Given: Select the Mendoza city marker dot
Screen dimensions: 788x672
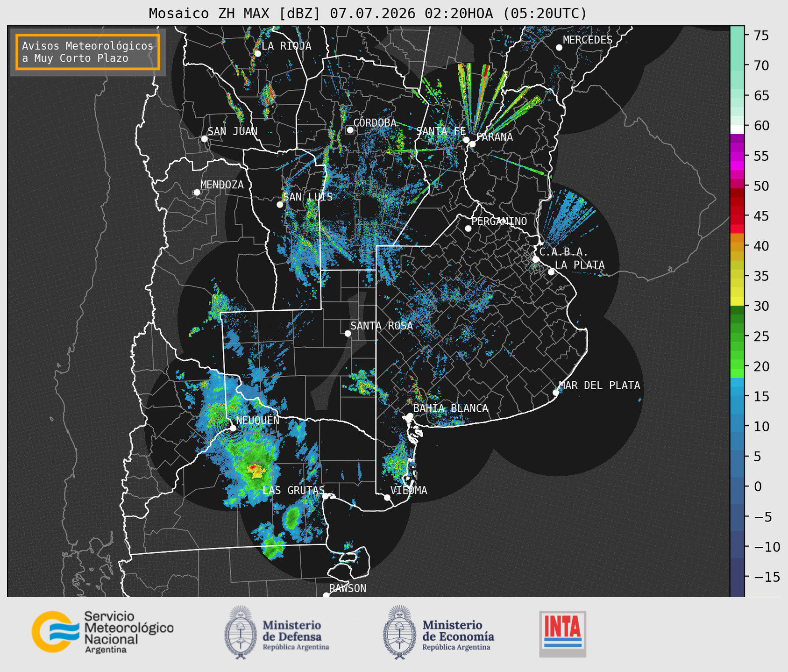Looking at the screenshot, I should [x=197, y=193].
